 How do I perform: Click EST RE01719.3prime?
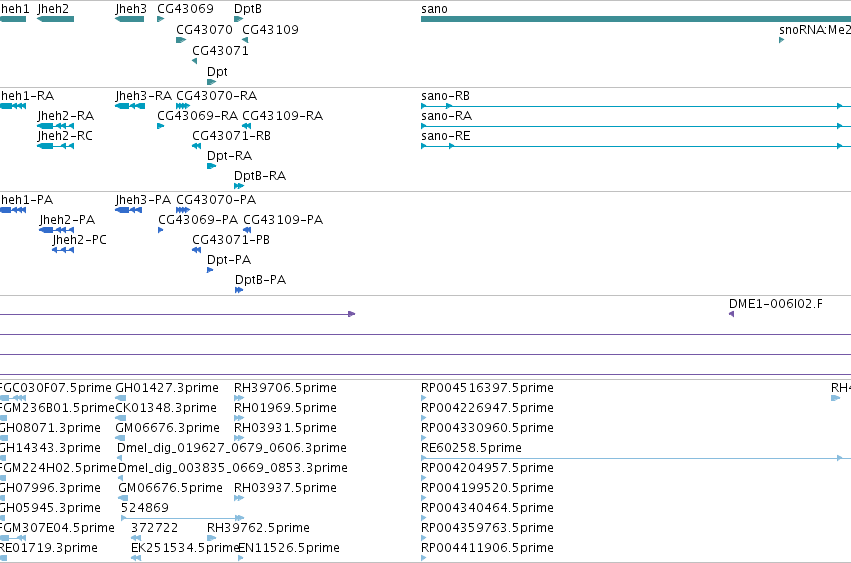(x=49, y=548)
